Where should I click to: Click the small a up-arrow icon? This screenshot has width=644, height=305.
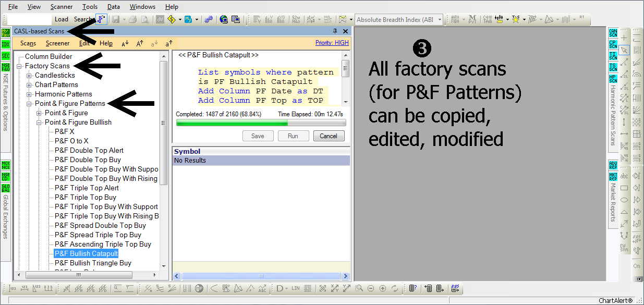pos(169,44)
